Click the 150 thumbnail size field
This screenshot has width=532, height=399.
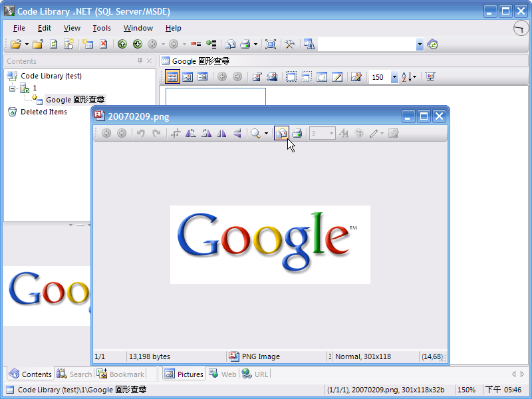coord(380,77)
